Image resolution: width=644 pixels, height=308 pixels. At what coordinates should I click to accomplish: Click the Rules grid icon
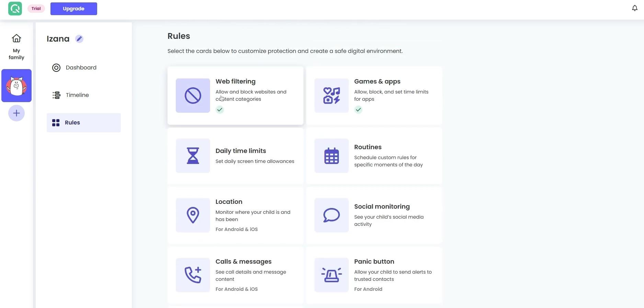click(56, 123)
